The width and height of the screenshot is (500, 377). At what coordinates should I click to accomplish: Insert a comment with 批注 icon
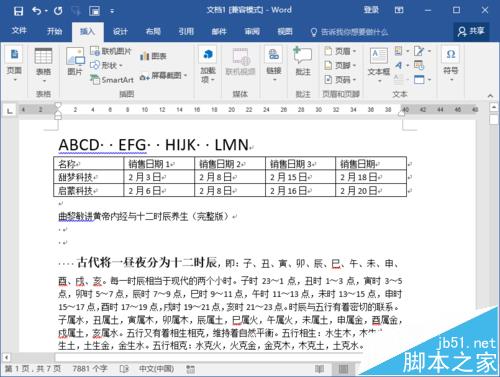click(x=303, y=61)
